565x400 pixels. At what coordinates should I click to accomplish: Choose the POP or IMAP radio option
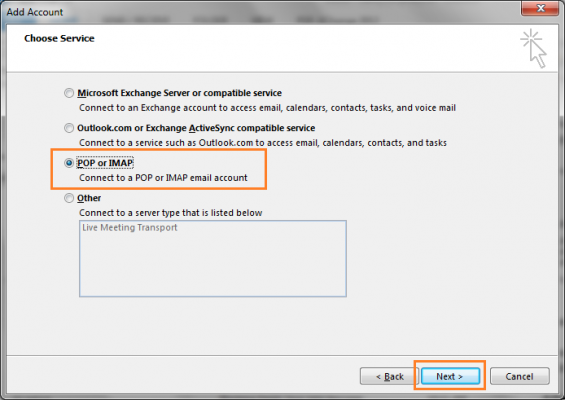pos(69,163)
